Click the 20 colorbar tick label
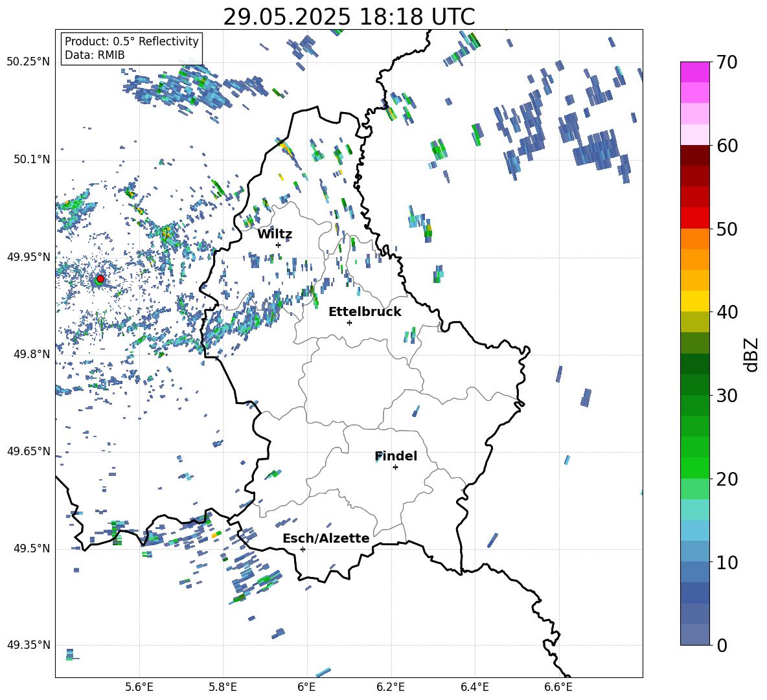The height and width of the screenshot is (700, 767). click(x=727, y=479)
